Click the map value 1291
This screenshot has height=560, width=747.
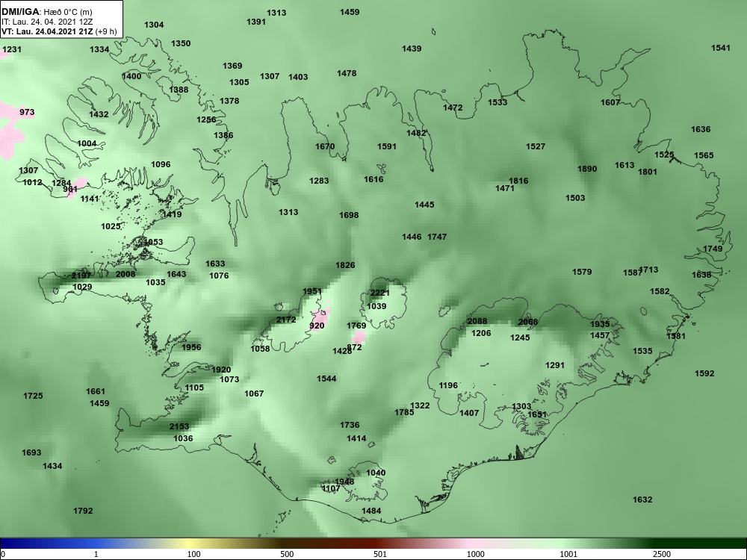pyautogui.click(x=554, y=366)
